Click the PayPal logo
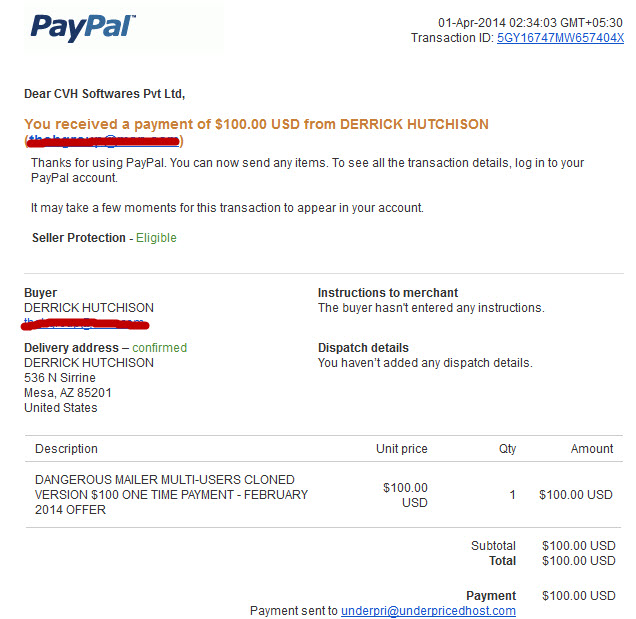This screenshot has width=636, height=619. click(x=83, y=28)
